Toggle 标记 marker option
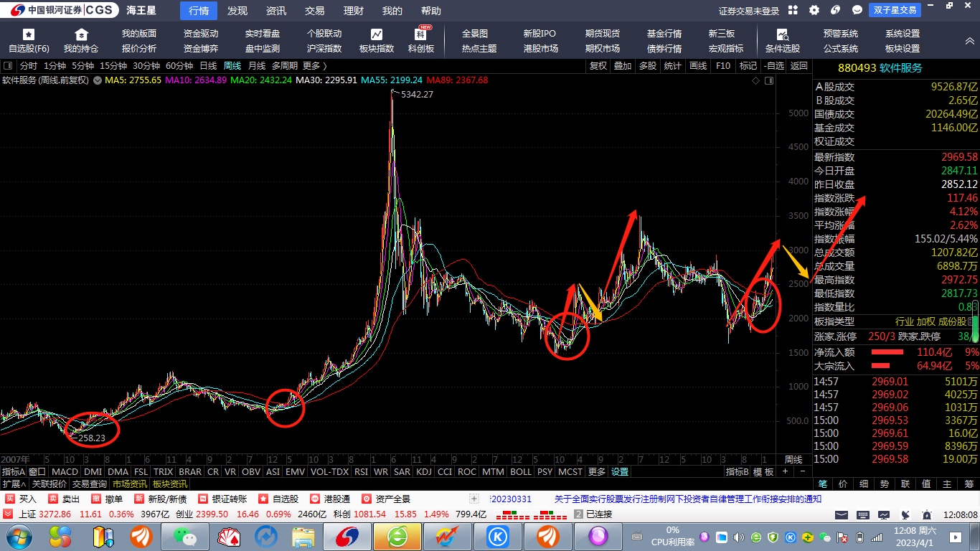This screenshot has width=980, height=551. click(748, 65)
